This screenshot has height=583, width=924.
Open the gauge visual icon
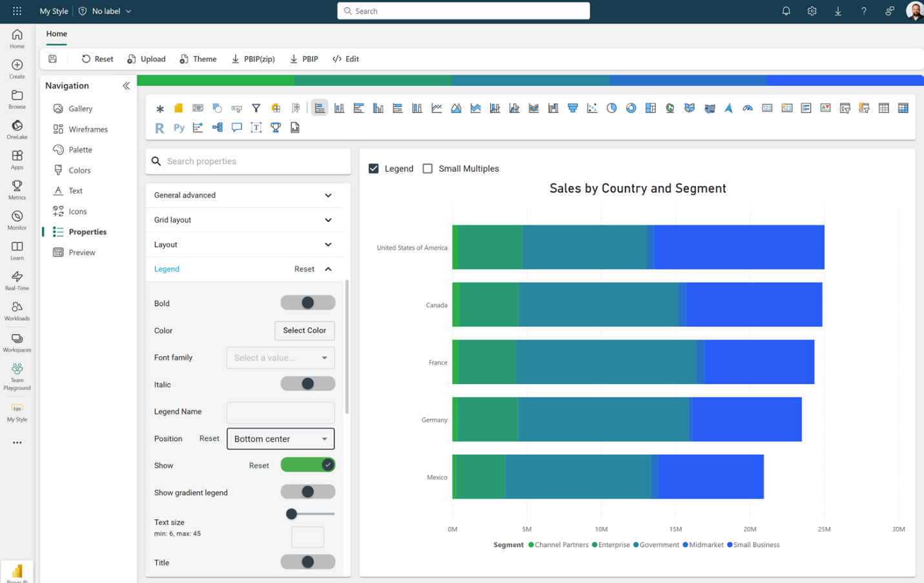coord(748,108)
